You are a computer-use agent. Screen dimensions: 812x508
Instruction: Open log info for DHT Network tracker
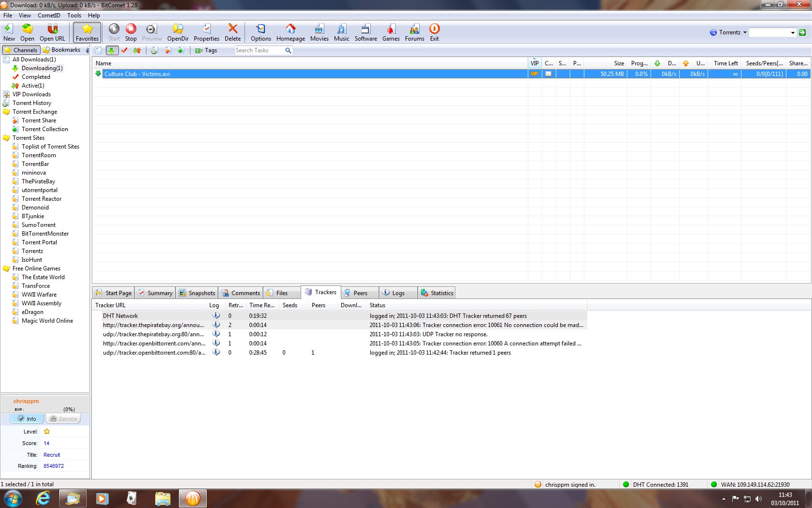tap(216, 315)
